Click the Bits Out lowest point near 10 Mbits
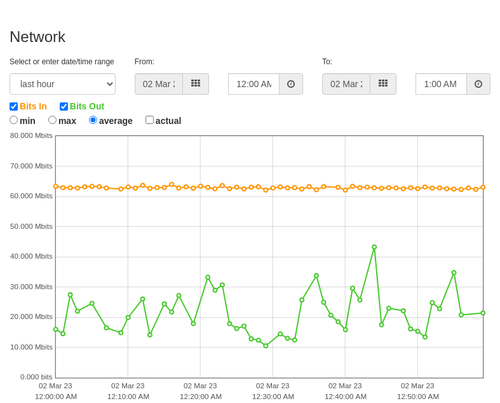 (266, 346)
